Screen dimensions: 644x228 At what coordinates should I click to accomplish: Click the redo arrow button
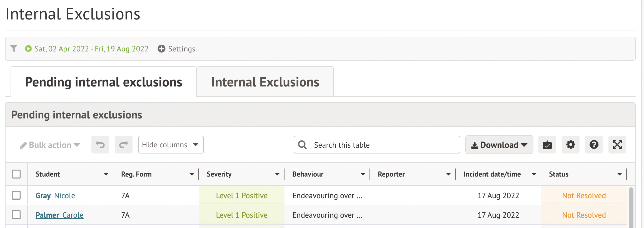pyautogui.click(x=124, y=145)
